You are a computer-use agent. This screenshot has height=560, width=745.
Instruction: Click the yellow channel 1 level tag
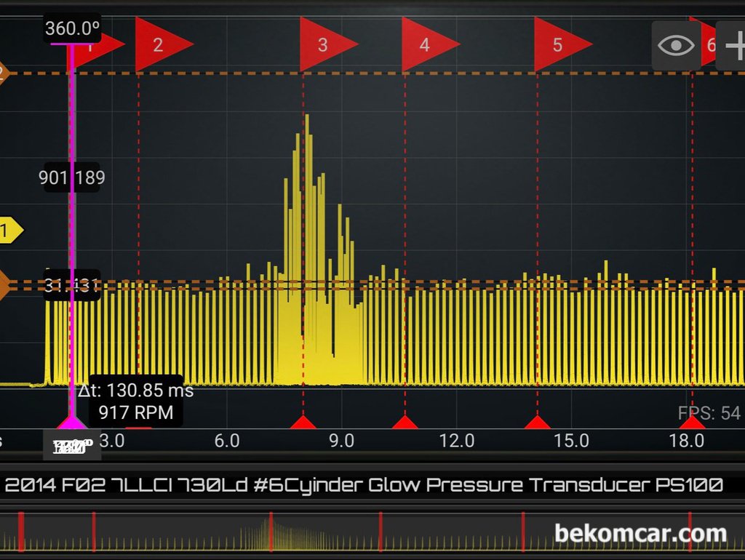point(10,231)
